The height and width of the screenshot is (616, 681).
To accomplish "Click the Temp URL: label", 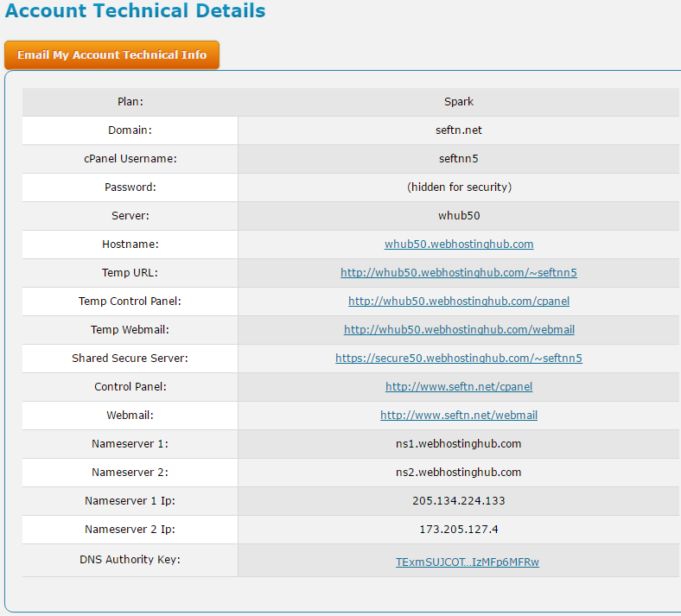I will [130, 273].
